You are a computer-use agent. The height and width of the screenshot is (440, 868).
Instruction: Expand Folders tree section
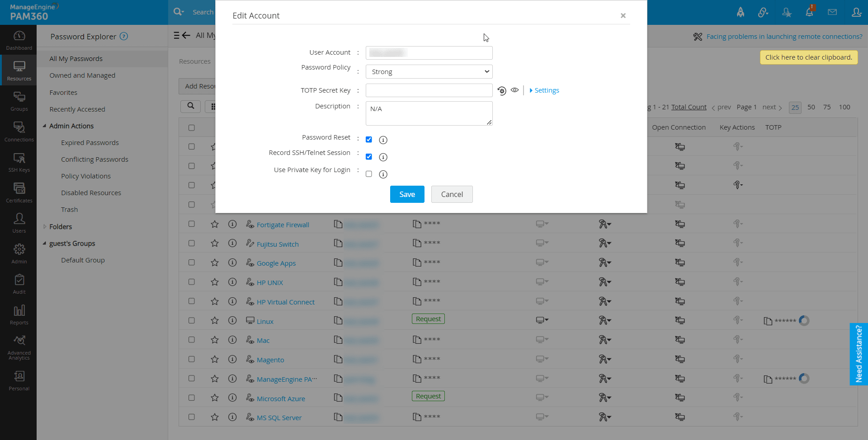pyautogui.click(x=44, y=227)
